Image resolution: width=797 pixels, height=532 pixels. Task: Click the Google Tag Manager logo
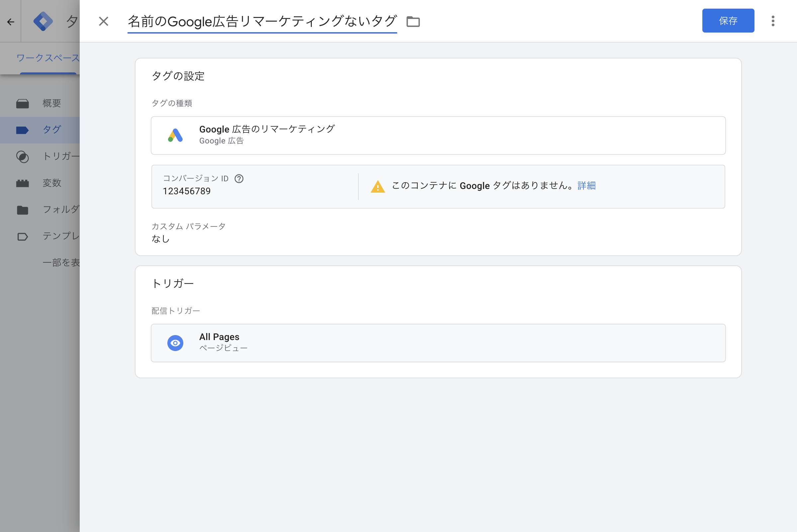tap(43, 21)
